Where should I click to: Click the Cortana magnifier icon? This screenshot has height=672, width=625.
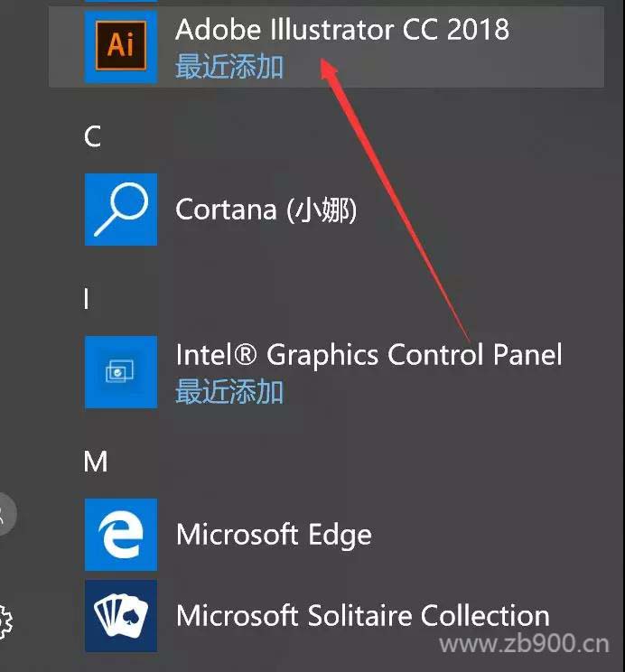click(x=120, y=209)
